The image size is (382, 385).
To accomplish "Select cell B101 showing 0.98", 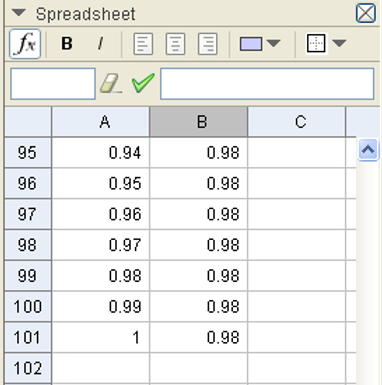I will (x=199, y=337).
